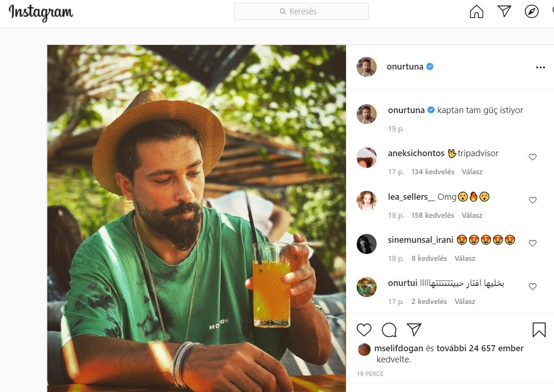This screenshot has height=392, width=554.
Task: Heart the sinemunsal_irani comment
Action: coord(533,243)
